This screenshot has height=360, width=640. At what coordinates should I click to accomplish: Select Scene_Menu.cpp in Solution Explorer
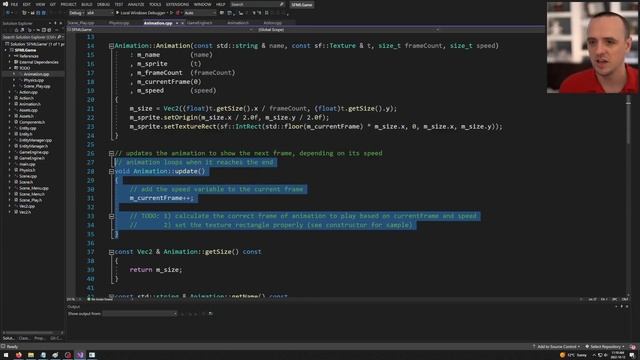point(34,188)
